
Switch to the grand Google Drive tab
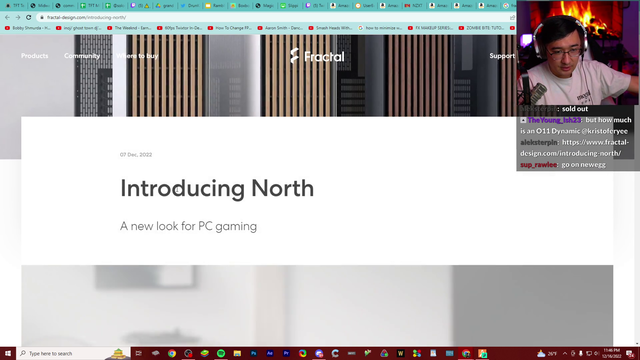point(164,6)
